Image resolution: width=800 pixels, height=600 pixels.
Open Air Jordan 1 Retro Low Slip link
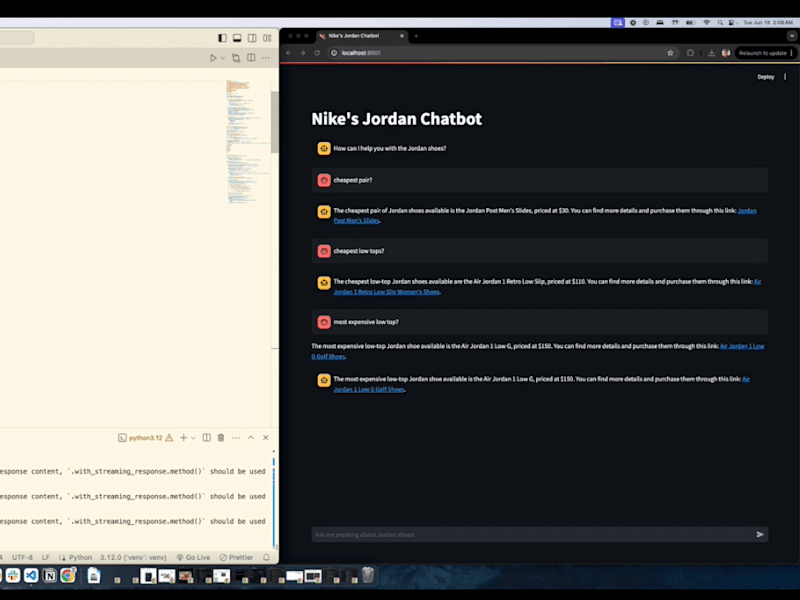tap(386, 292)
